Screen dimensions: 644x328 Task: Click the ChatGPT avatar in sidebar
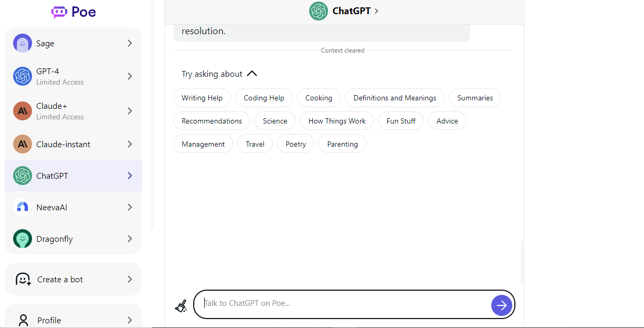pyautogui.click(x=23, y=176)
